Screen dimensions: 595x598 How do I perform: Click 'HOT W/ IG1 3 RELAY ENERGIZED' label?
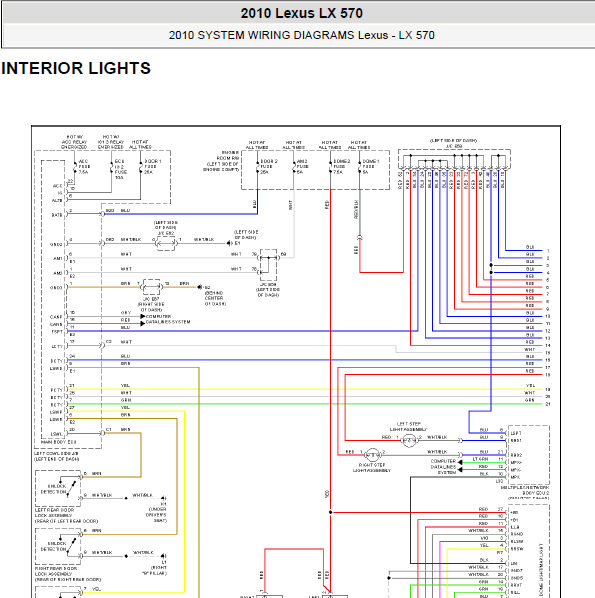[111, 142]
